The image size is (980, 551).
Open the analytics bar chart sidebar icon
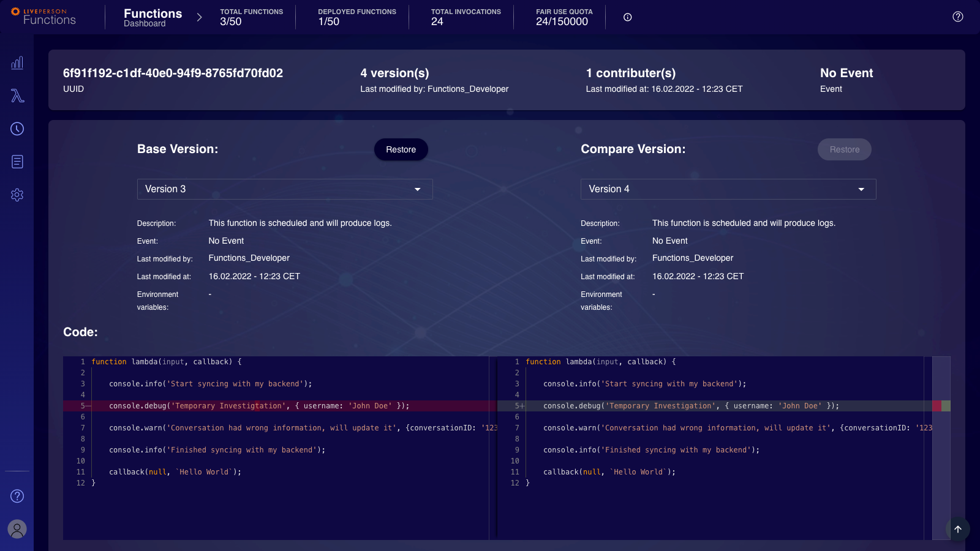point(17,62)
